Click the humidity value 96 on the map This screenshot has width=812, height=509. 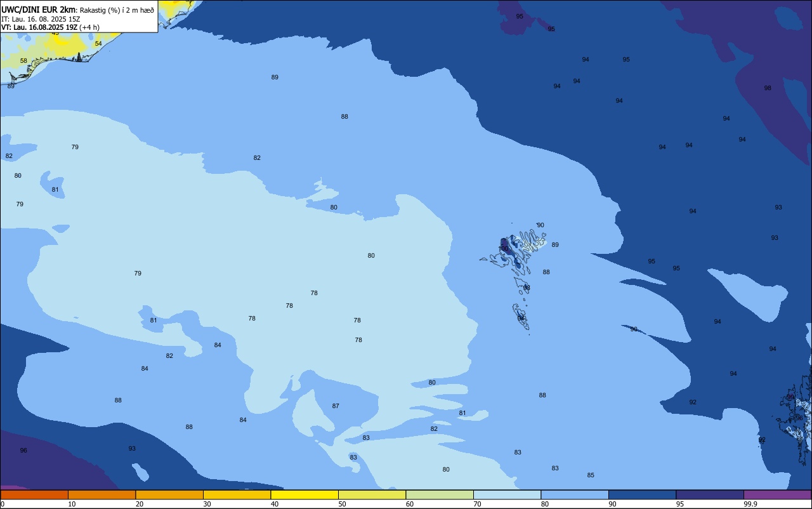(23, 451)
